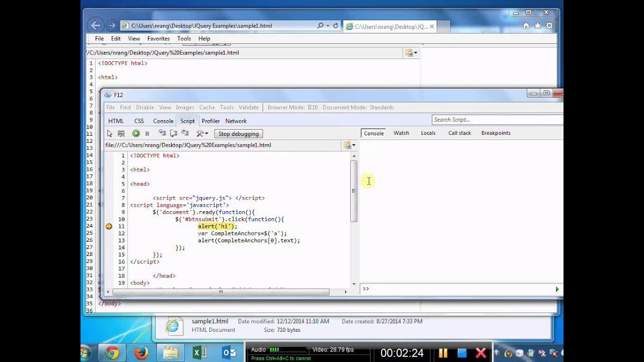This screenshot has width=644, height=362.
Task: Click the Step into icon
Action: [x=162, y=133]
